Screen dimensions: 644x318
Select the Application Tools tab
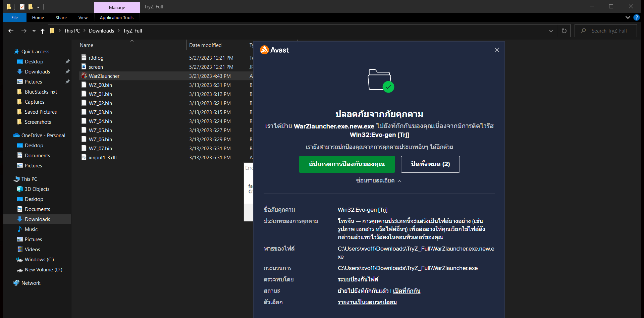pos(117,17)
